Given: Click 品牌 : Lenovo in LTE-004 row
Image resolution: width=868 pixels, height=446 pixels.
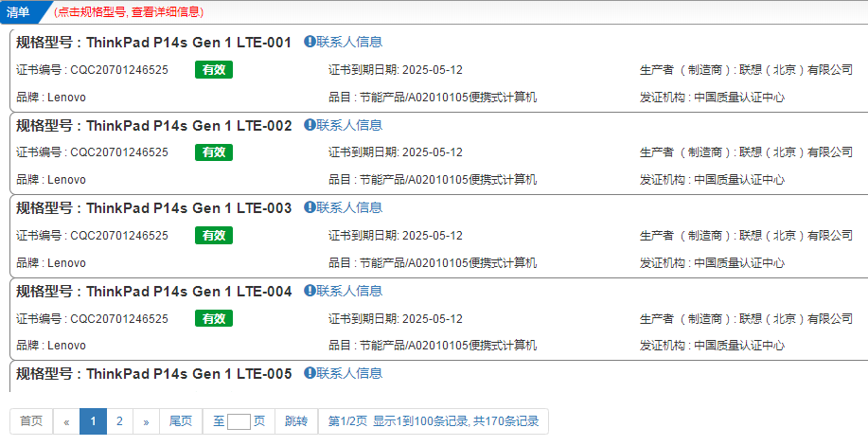Looking at the screenshot, I should click(51, 346).
